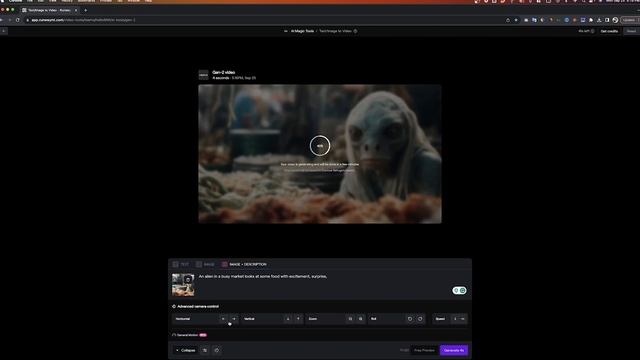Image resolution: width=640 pixels, height=360 pixels.
Task: Adjust the Speed camera control
Action: pyautogui.click(x=450, y=319)
